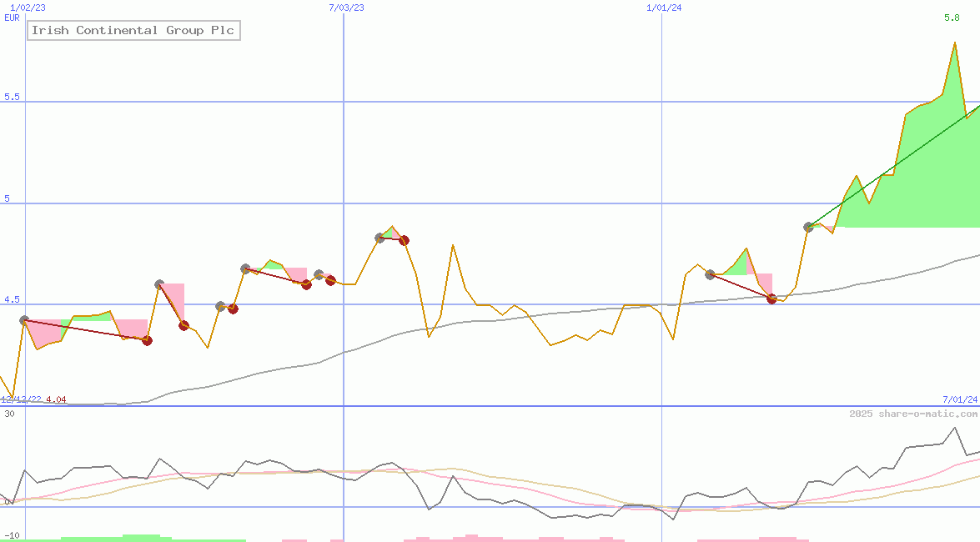Click the gray marker at the 4.85 peak

pyautogui.click(x=380, y=237)
